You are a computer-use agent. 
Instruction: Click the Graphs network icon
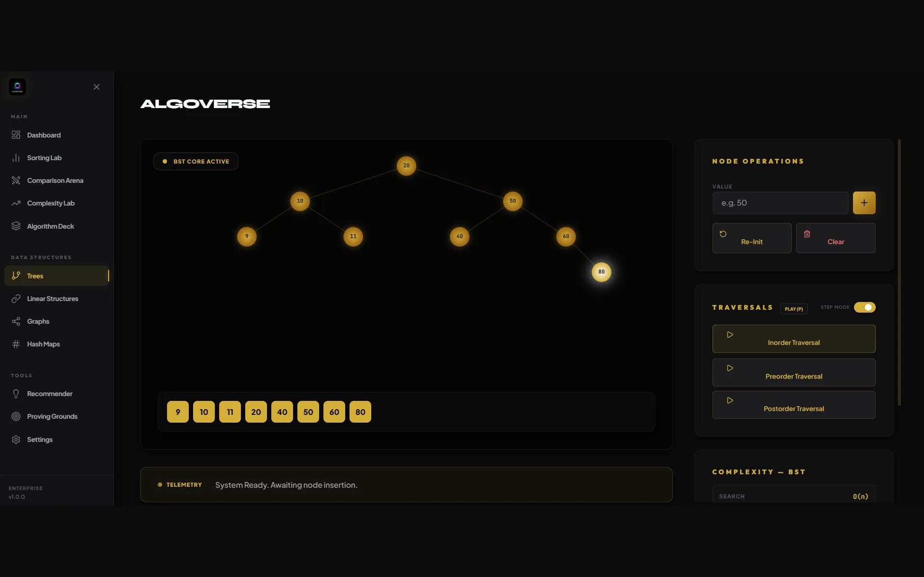click(16, 321)
